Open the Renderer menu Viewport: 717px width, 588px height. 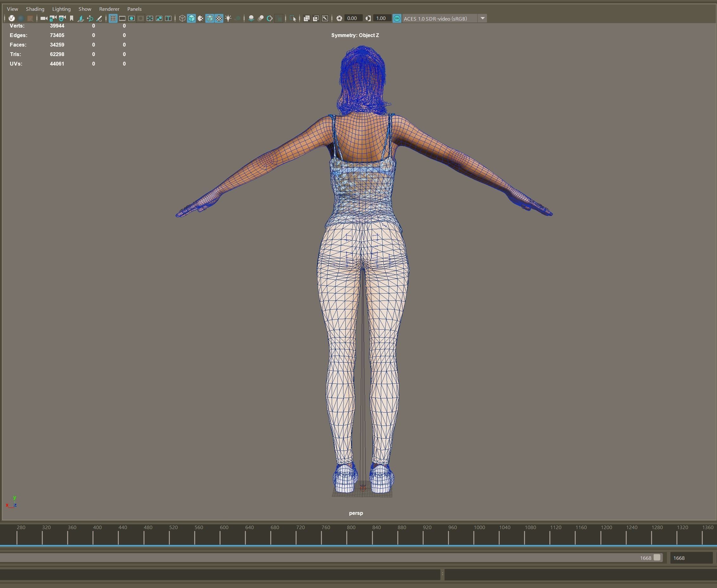(109, 9)
